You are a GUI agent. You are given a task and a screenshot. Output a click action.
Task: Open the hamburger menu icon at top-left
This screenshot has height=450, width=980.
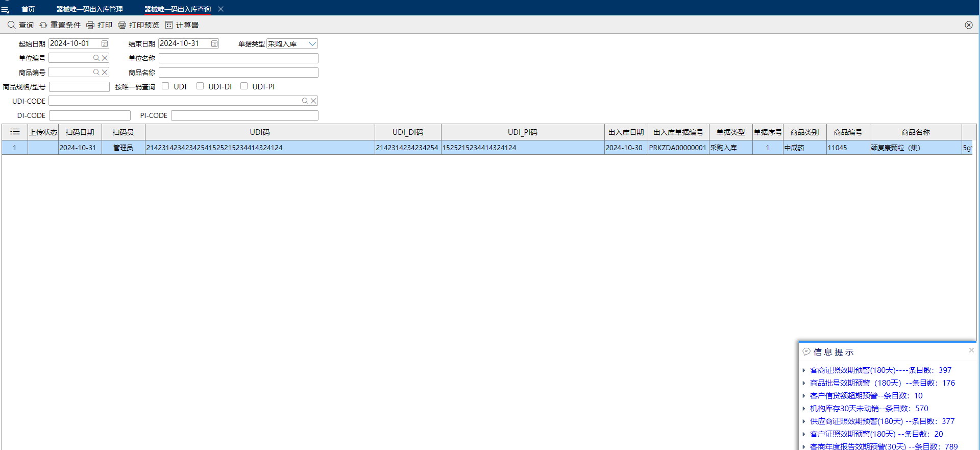(x=5, y=10)
